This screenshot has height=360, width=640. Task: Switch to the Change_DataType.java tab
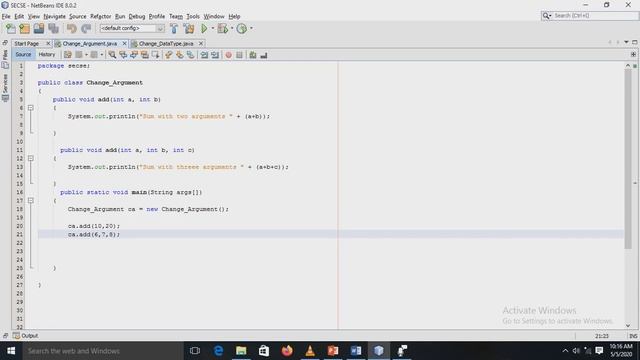[x=165, y=43]
